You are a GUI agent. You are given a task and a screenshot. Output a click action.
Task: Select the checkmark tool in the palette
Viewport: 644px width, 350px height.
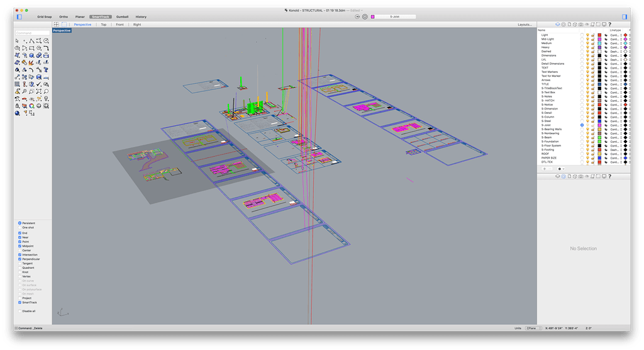click(x=39, y=84)
